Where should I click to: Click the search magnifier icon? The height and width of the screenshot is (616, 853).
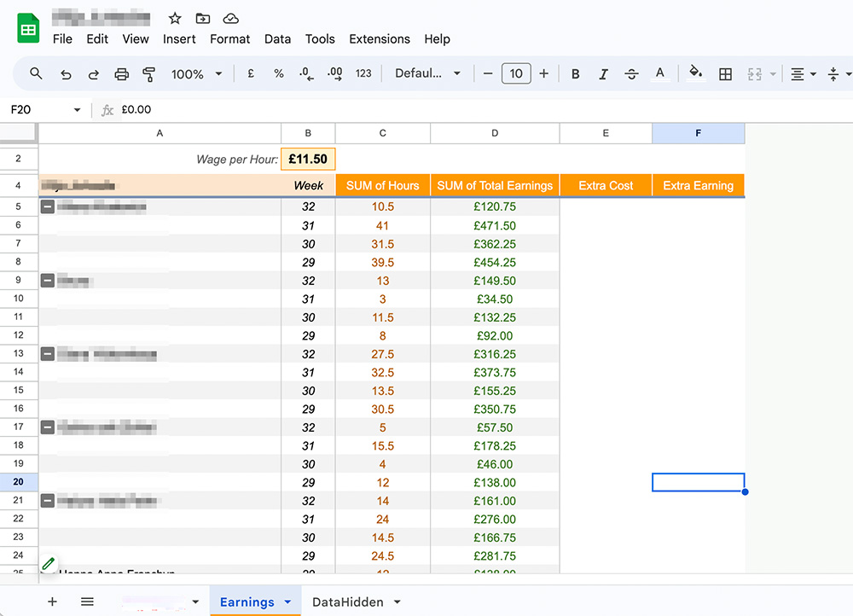tap(36, 74)
